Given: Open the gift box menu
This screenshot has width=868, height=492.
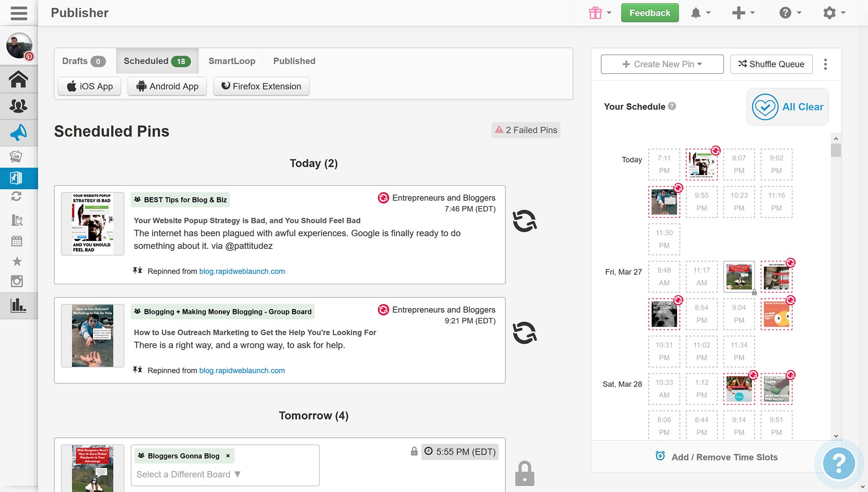Looking at the screenshot, I should point(600,13).
